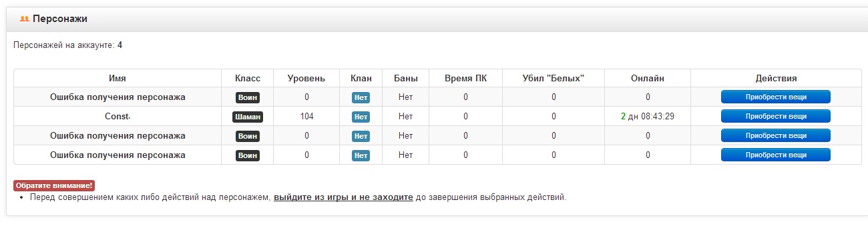Click the Клан column header
Image resolution: width=868 pixels, height=244 pixels.
click(x=361, y=78)
